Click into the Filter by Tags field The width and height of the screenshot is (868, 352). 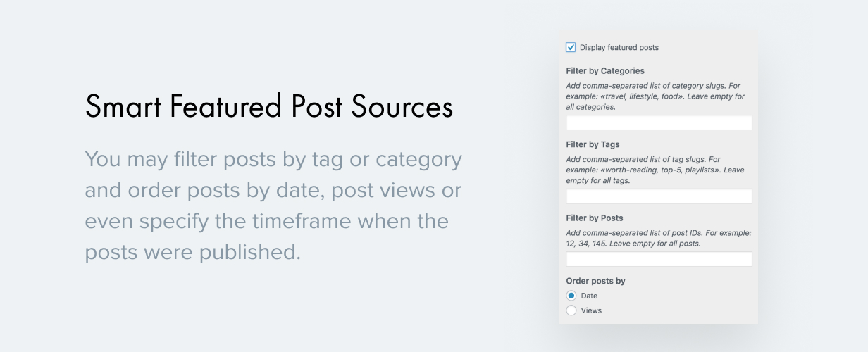coord(659,196)
